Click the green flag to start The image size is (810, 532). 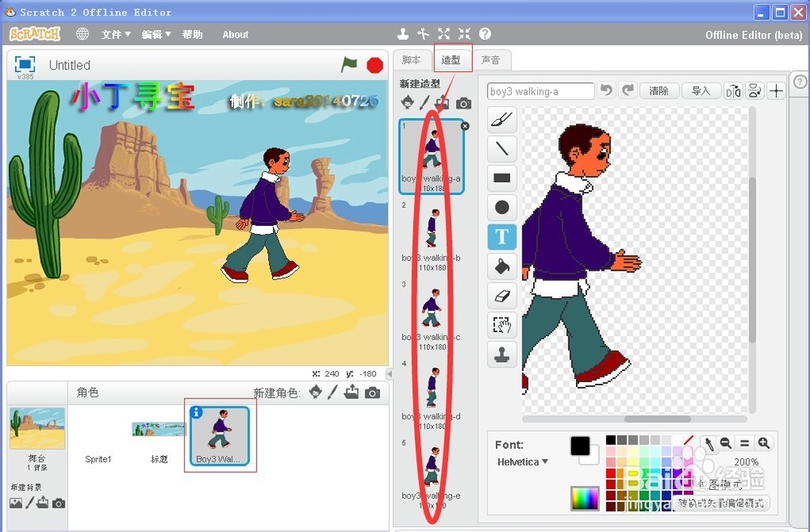pos(349,65)
